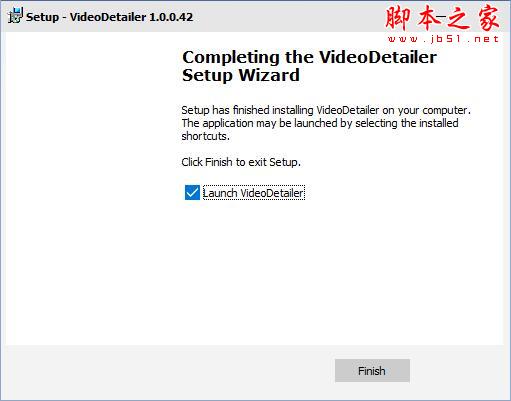This screenshot has height=401, width=511.
Task: Click the Setup installer icon in title bar
Action: pyautogui.click(x=15, y=16)
